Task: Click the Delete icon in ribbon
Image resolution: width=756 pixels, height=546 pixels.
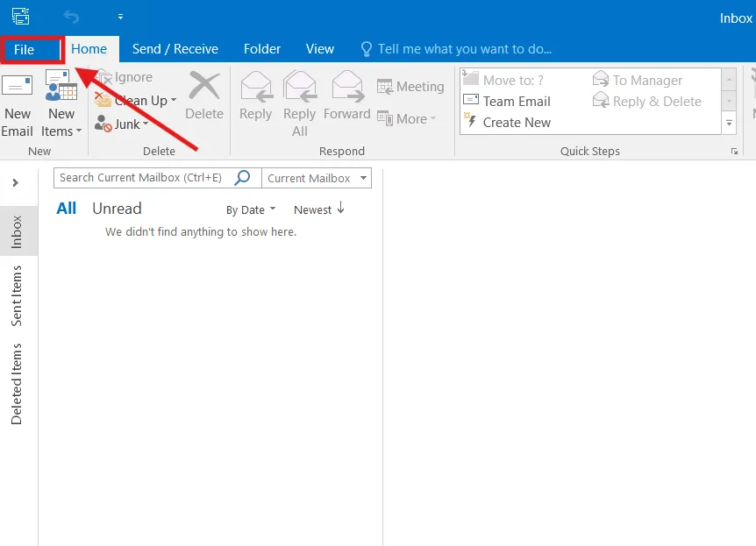Action: (x=204, y=88)
